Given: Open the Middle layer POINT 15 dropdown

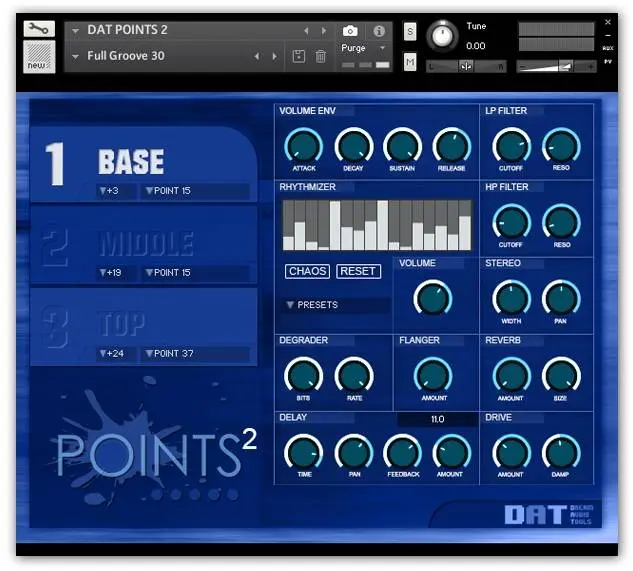Looking at the screenshot, I should pyautogui.click(x=195, y=273).
